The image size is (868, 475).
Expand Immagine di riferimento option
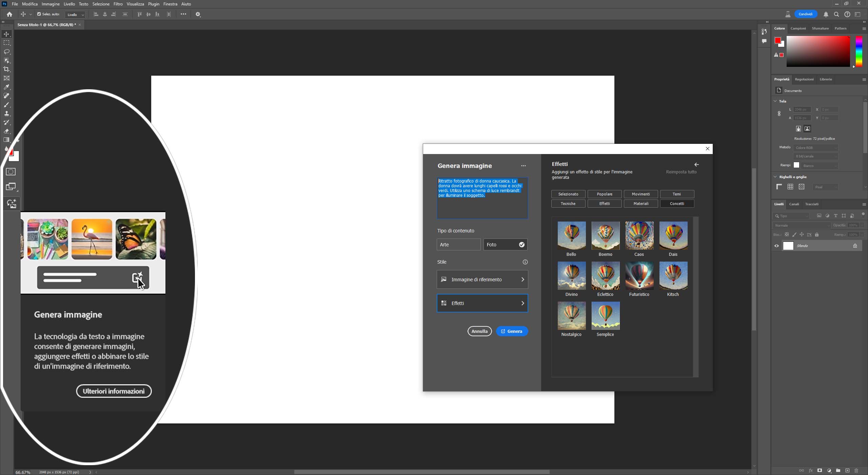click(482, 280)
